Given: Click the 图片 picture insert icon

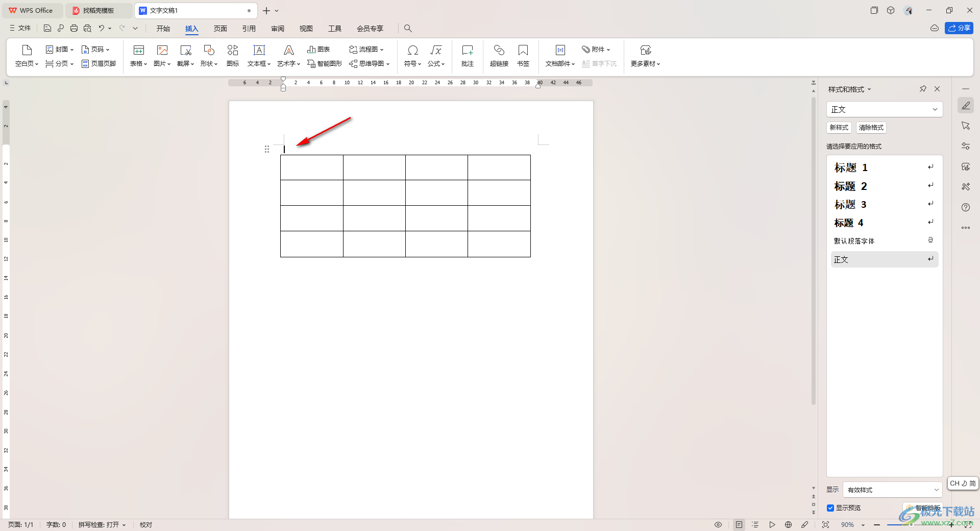Looking at the screenshot, I should pyautogui.click(x=162, y=55).
